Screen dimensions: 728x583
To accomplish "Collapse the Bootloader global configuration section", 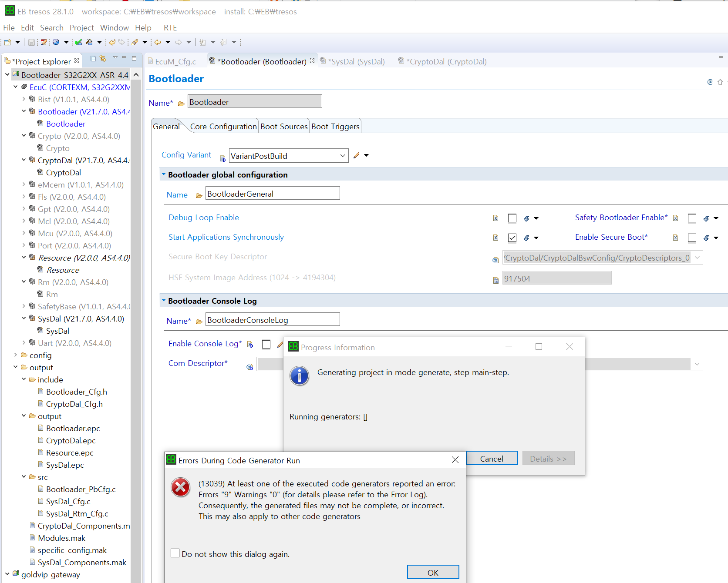I will pyautogui.click(x=163, y=174).
